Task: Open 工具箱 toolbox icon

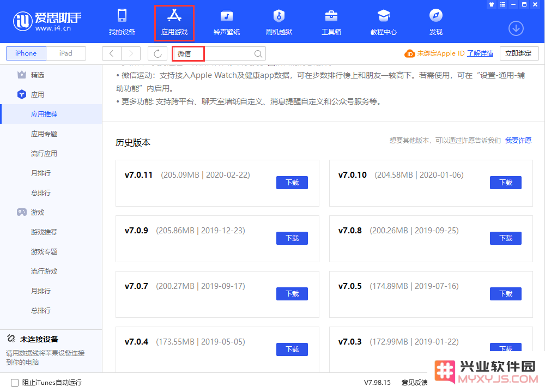Action: [x=331, y=16]
